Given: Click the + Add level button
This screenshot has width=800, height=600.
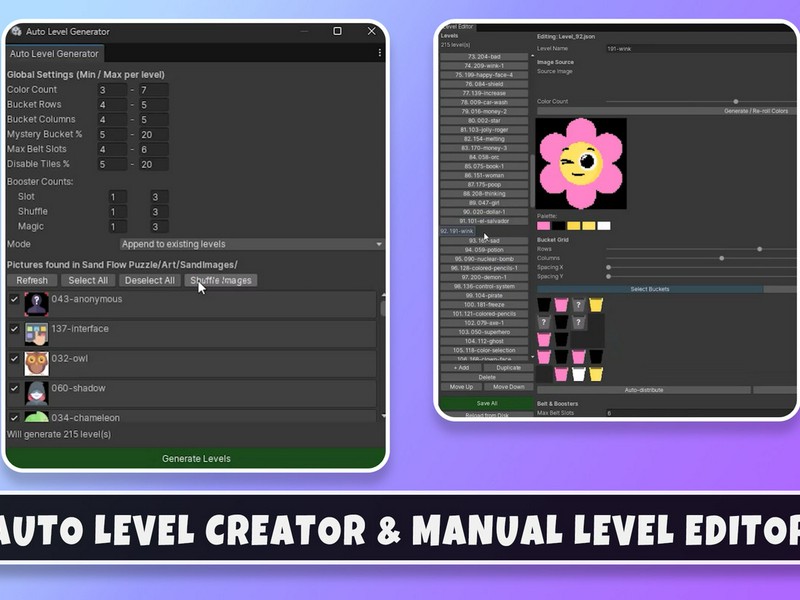Looking at the screenshot, I should (461, 367).
